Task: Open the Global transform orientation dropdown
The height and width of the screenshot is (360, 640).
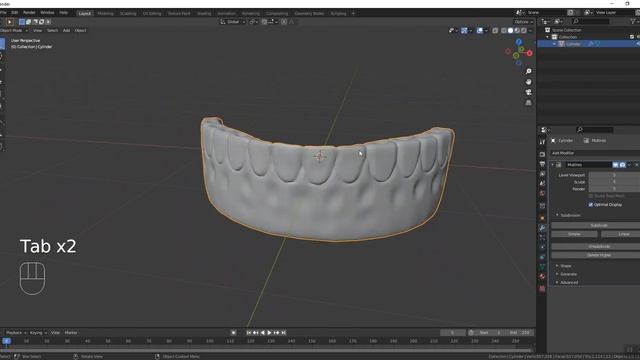Action: point(233,22)
